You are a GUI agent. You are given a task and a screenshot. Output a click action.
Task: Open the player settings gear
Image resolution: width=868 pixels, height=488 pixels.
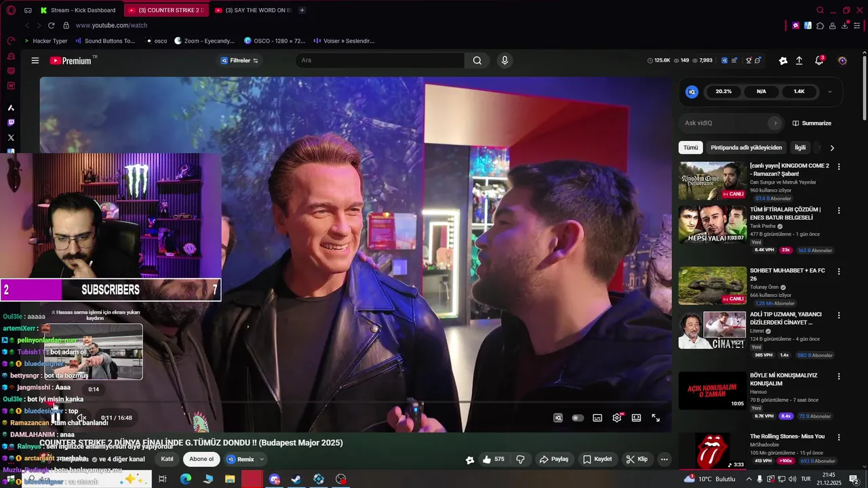(x=617, y=418)
